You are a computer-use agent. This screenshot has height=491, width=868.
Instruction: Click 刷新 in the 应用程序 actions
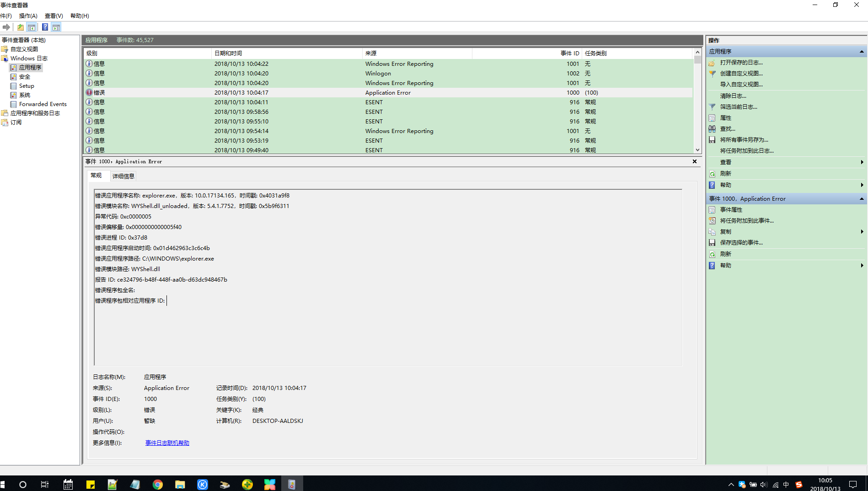click(726, 174)
